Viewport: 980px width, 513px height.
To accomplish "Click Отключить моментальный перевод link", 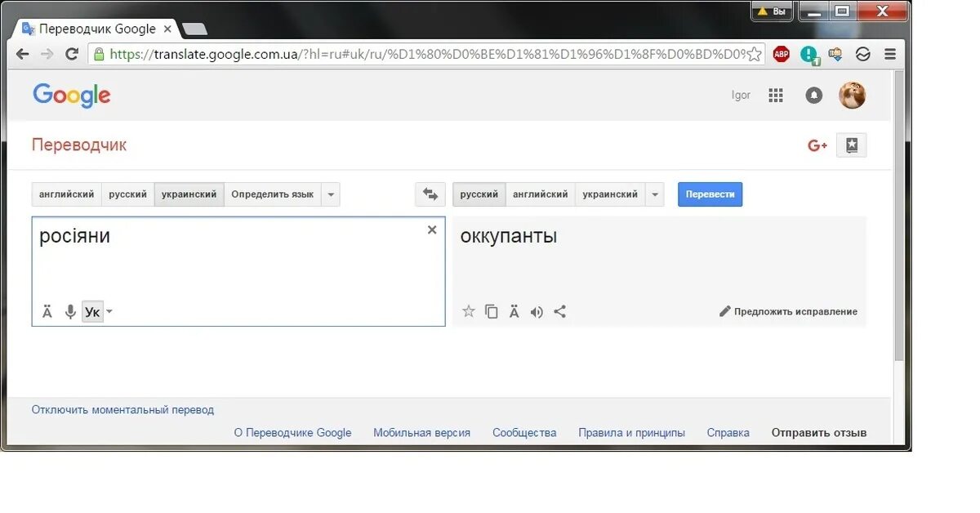I will pos(123,410).
